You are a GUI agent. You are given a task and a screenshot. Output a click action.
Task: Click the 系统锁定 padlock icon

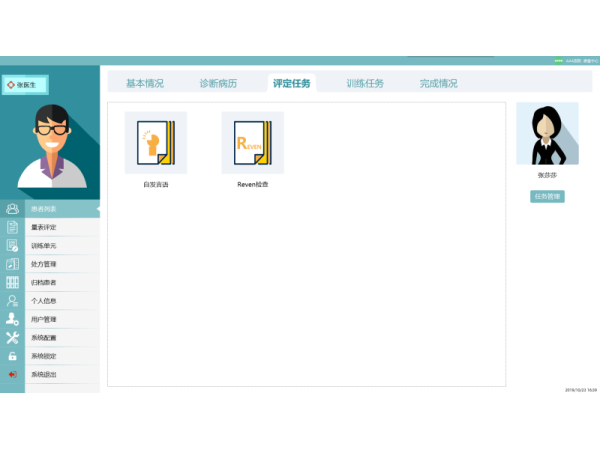click(x=12, y=356)
